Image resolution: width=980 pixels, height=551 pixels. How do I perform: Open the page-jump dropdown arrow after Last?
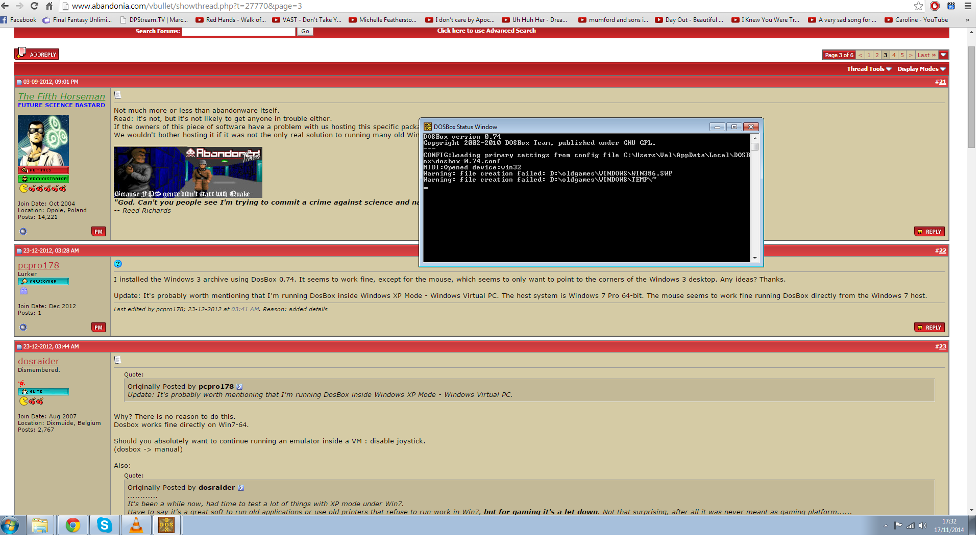(943, 55)
